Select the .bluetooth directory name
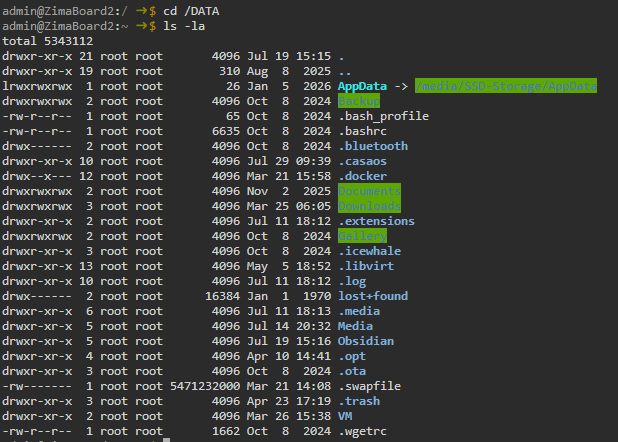This screenshot has width=618, height=442. tap(373, 146)
